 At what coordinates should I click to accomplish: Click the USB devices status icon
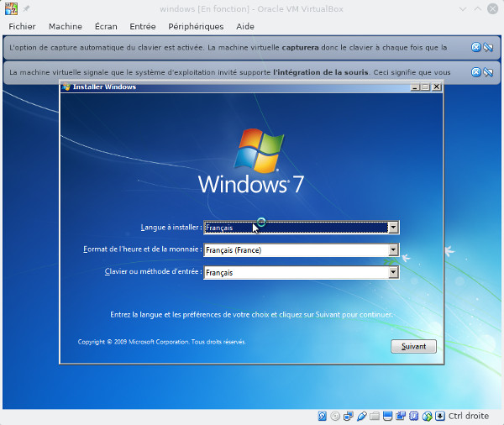(x=361, y=416)
